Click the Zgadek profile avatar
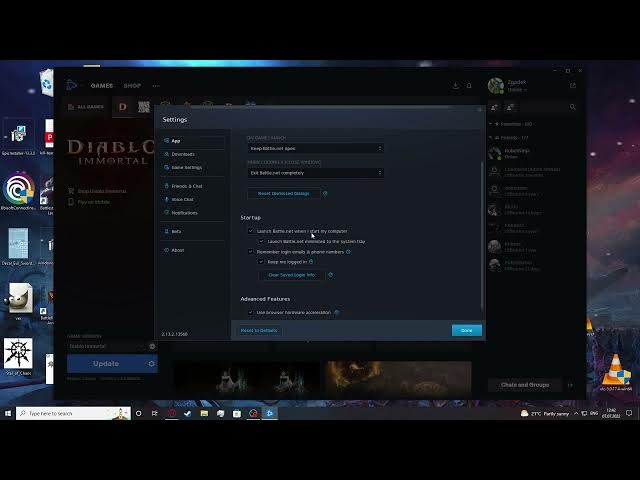Screen dimensions: 640x480 [x=496, y=86]
